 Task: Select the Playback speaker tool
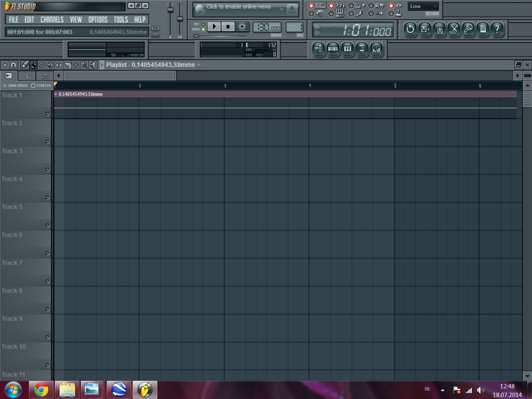[93, 65]
